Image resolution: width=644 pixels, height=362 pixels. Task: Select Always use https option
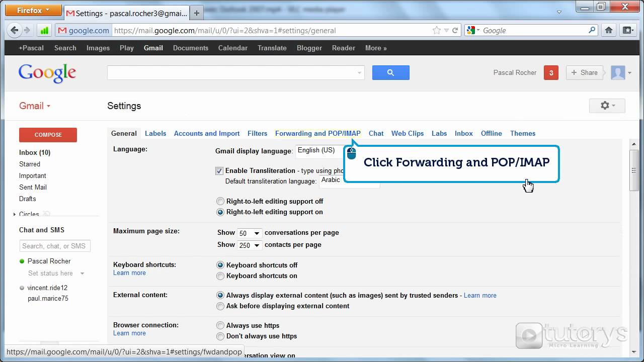click(x=220, y=325)
